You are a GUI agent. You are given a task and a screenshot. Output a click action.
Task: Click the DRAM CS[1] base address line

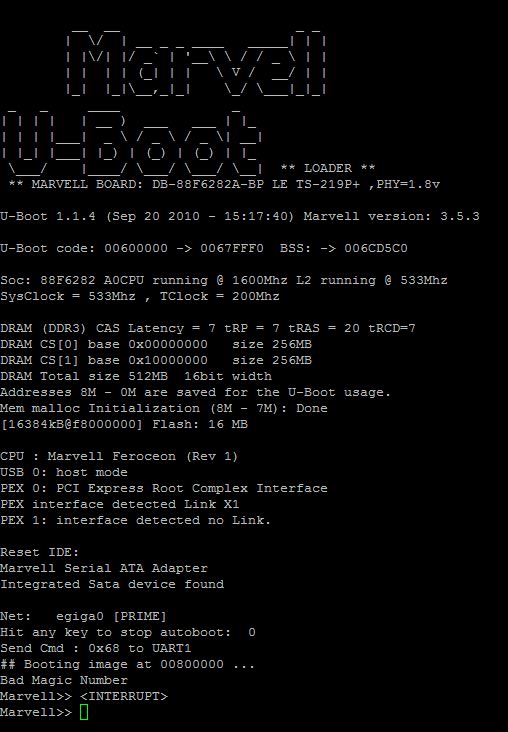click(x=156, y=360)
